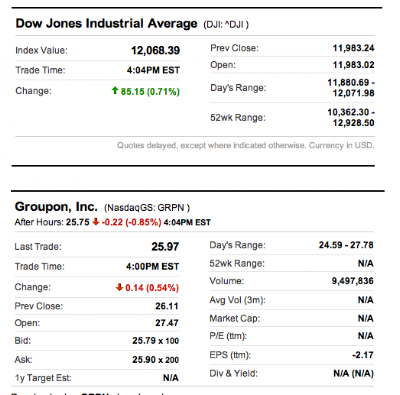Select the NasdaqGS: GRPN ticker symbol
The width and height of the screenshot is (400, 395).
147,208
